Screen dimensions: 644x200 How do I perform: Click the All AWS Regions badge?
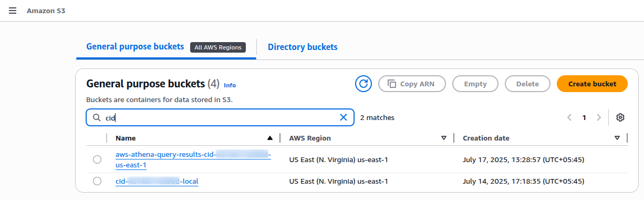click(x=218, y=47)
